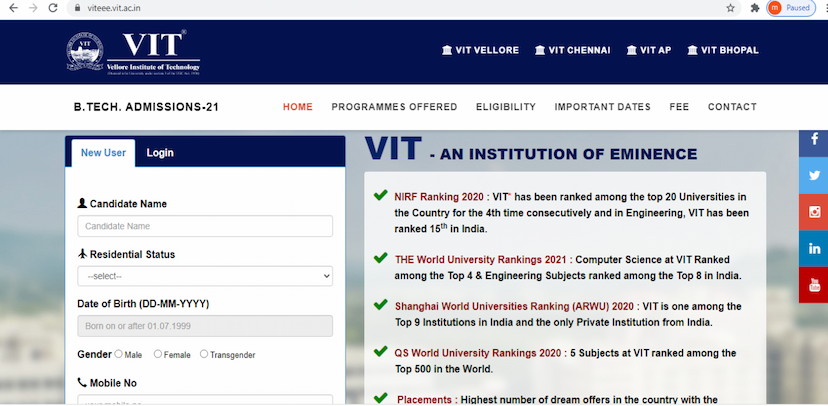This screenshot has height=406, width=828.
Task: Open the Instagram social icon
Action: pos(814,212)
